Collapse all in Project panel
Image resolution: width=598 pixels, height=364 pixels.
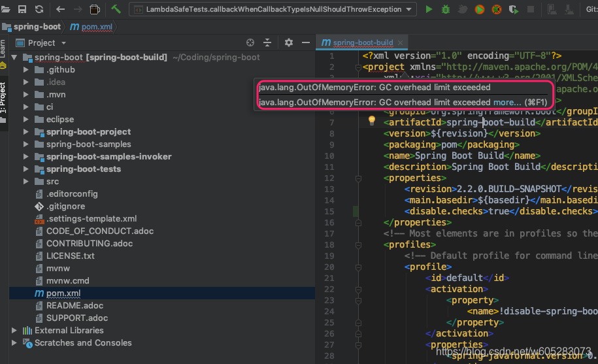(267, 42)
